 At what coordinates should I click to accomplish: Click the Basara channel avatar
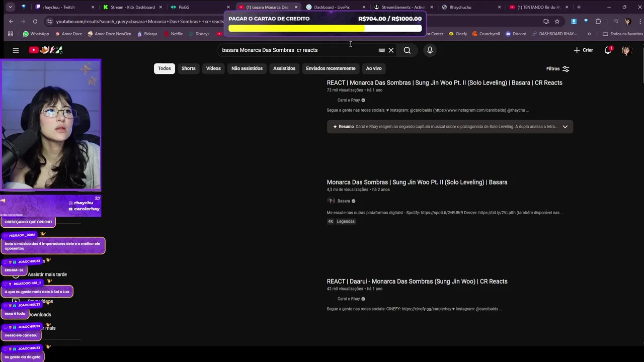(x=331, y=201)
